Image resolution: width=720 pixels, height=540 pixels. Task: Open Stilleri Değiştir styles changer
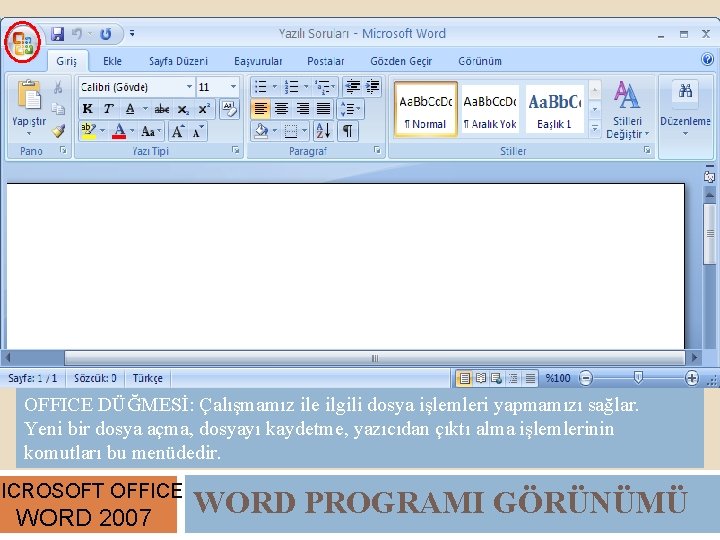[x=627, y=110]
